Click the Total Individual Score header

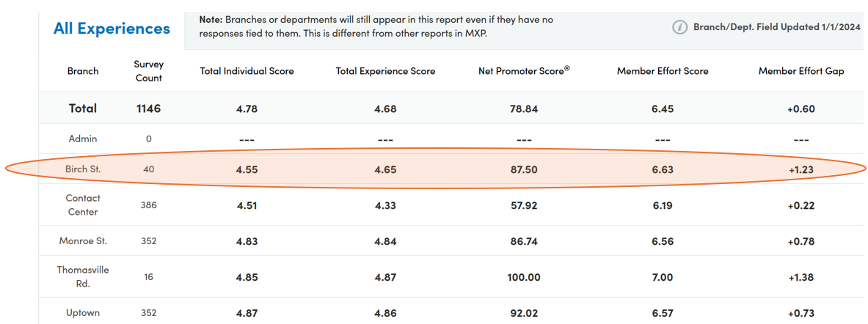click(247, 71)
